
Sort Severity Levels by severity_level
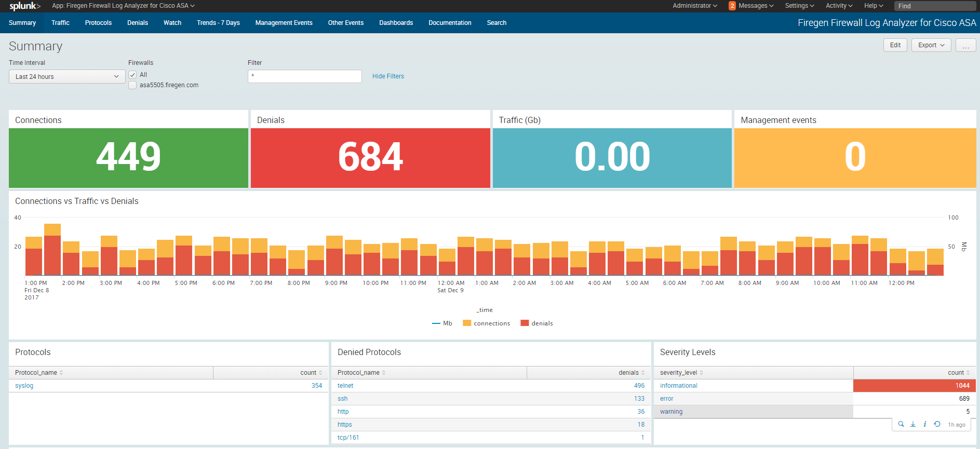pyautogui.click(x=681, y=373)
